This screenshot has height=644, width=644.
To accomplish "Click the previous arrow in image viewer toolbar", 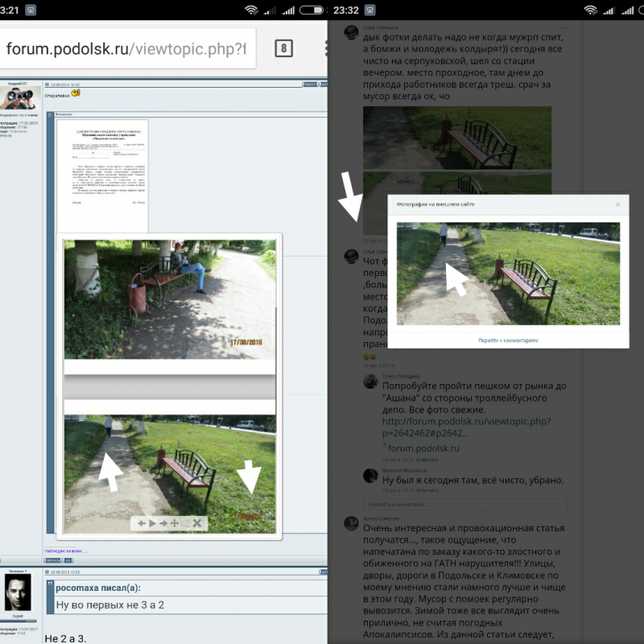I will 142,523.
